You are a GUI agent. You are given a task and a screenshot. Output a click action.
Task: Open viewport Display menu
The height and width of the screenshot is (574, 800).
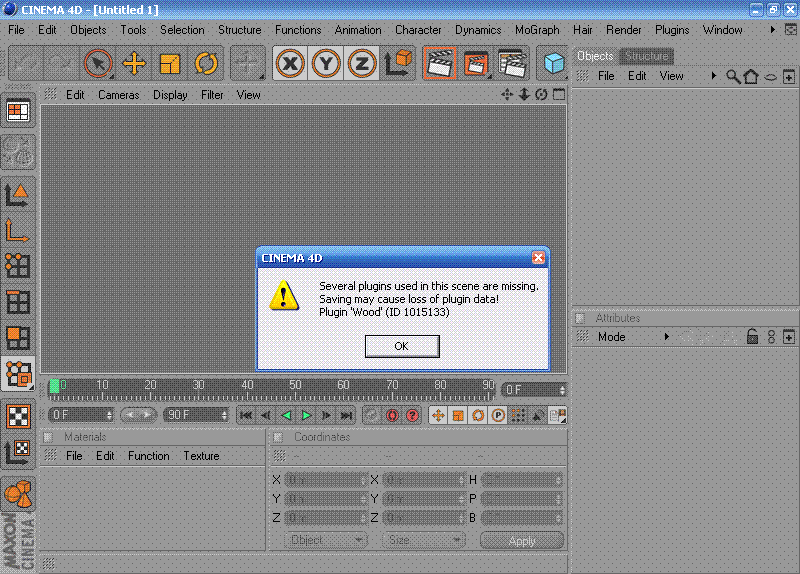(x=170, y=95)
